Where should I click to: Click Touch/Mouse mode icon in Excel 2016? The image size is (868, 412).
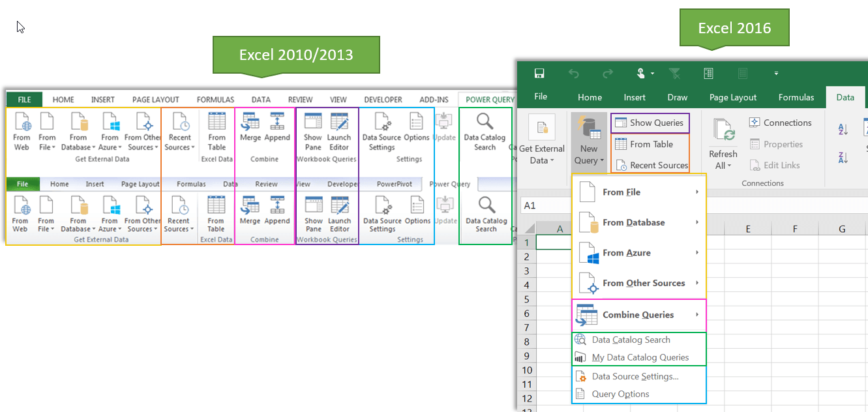tap(641, 74)
